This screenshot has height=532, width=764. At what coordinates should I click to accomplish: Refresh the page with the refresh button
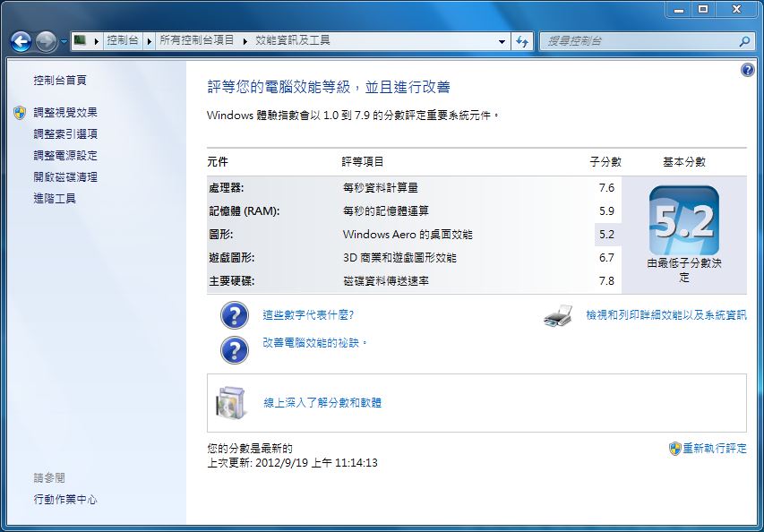pyautogui.click(x=522, y=42)
